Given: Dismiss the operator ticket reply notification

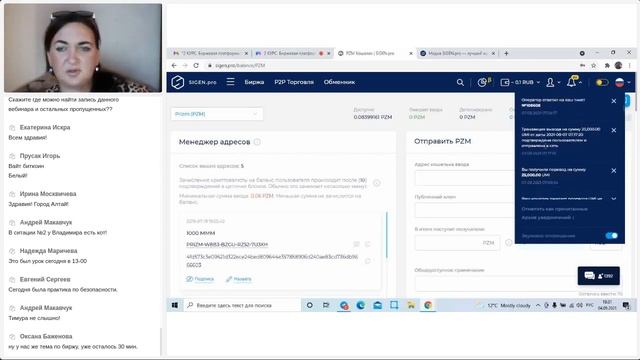Looking at the screenshot, I should (x=613, y=101).
